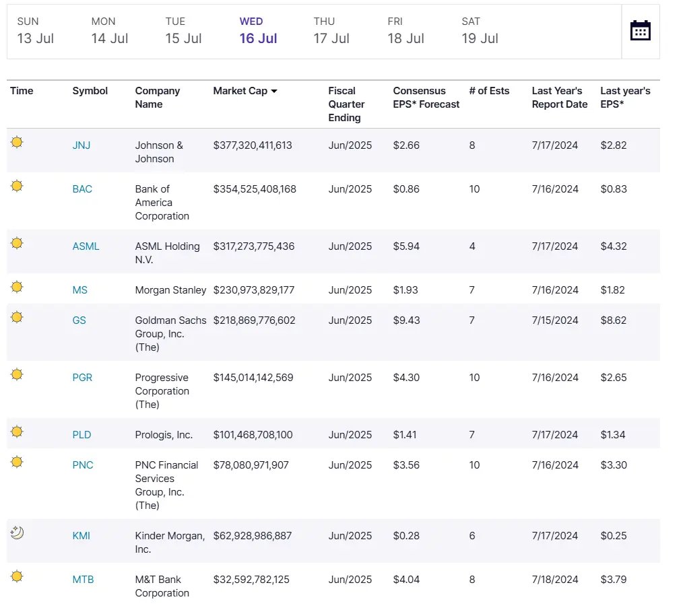
Task: Sort by Fiscal Quarter Ending header
Action: 346,104
